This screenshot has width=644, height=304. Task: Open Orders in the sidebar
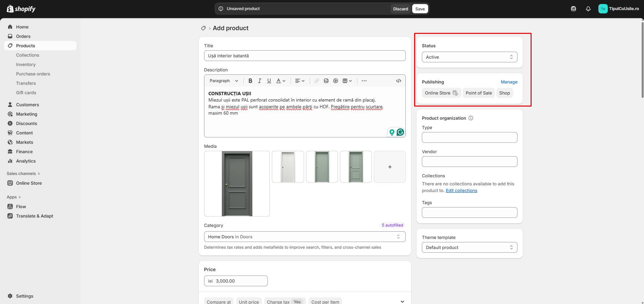click(23, 36)
